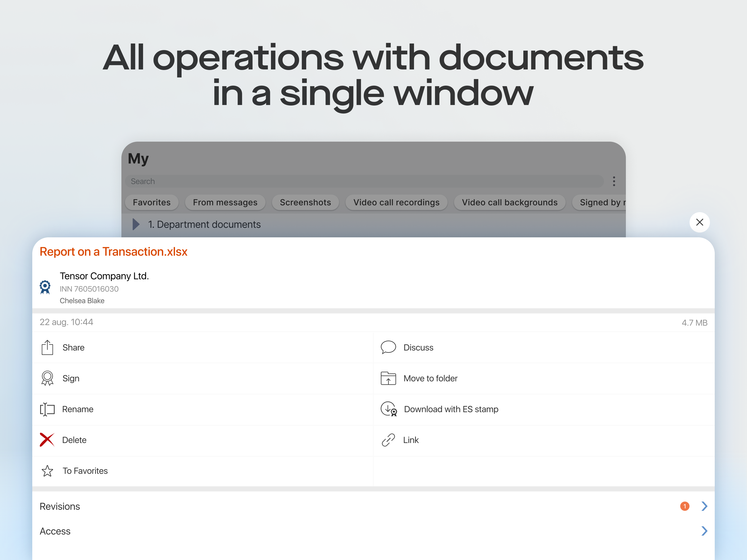
Task: Tap the Share upload icon
Action: [47, 348]
